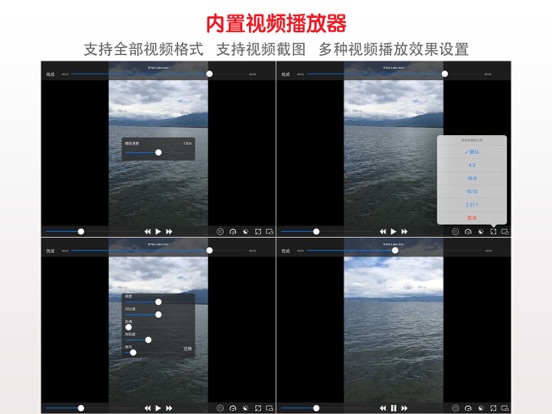Click third slider knob in adjustment panel
This screenshot has width=552, height=414.
129,327
